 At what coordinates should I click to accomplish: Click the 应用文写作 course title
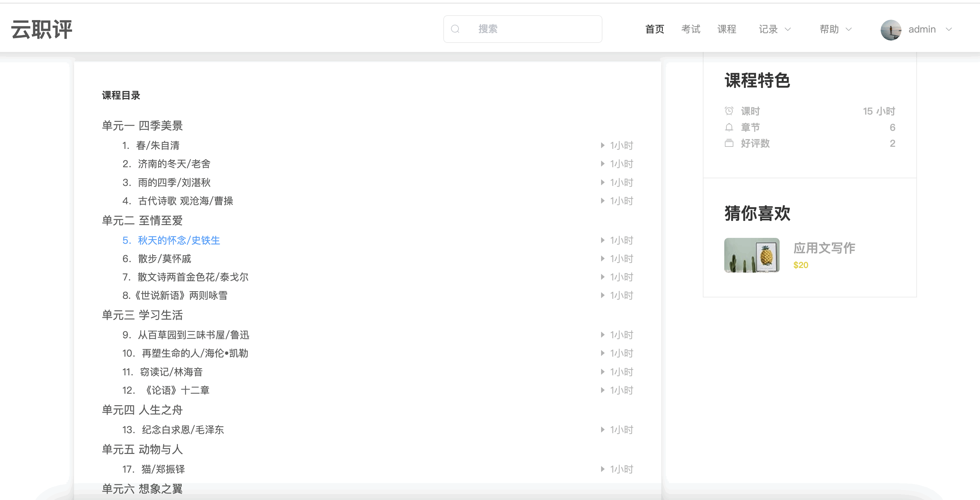[824, 248]
